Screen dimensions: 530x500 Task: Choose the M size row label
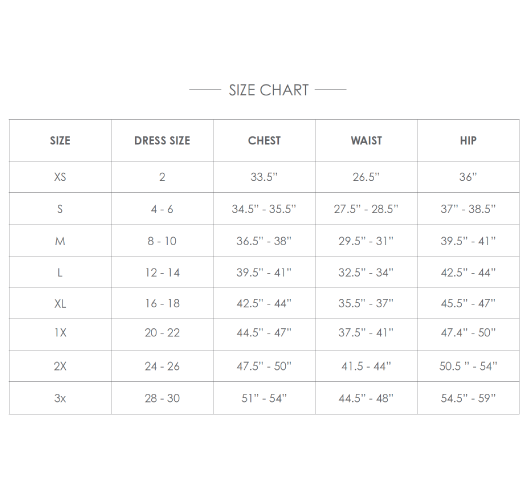click(60, 241)
